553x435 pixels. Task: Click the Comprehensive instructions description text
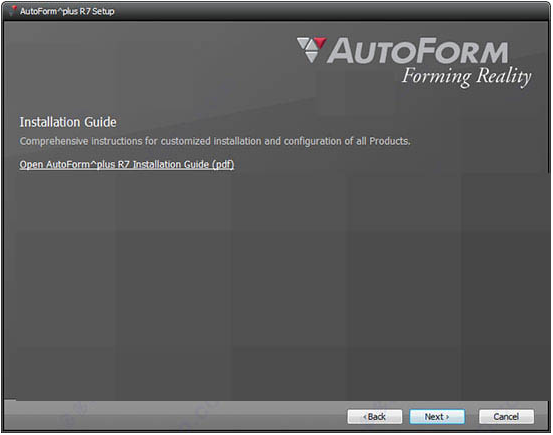pos(215,141)
